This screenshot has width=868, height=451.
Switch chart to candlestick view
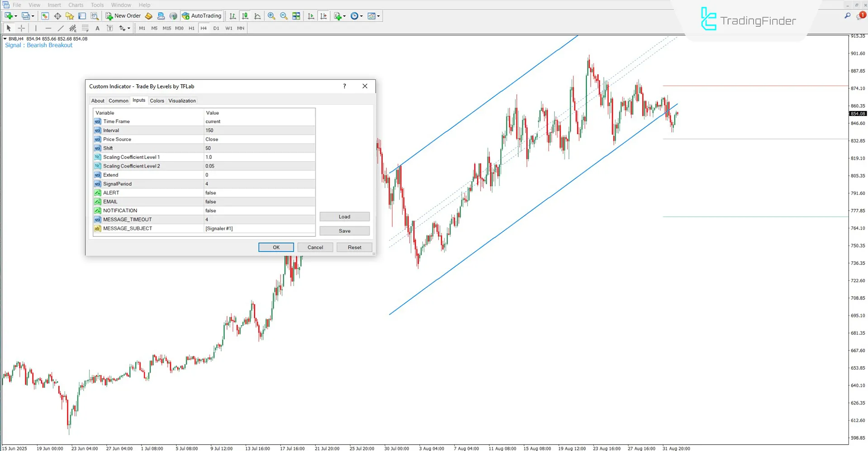245,15
